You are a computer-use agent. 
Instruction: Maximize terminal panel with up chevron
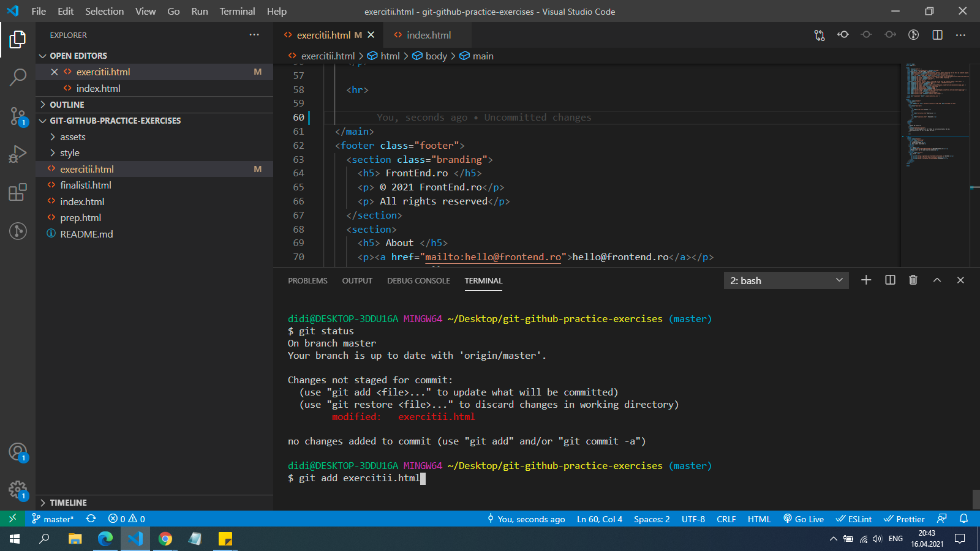(937, 280)
